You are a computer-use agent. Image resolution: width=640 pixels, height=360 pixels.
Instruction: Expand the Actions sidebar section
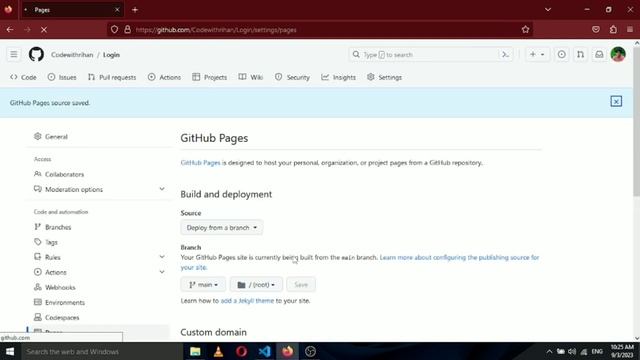[x=162, y=272]
